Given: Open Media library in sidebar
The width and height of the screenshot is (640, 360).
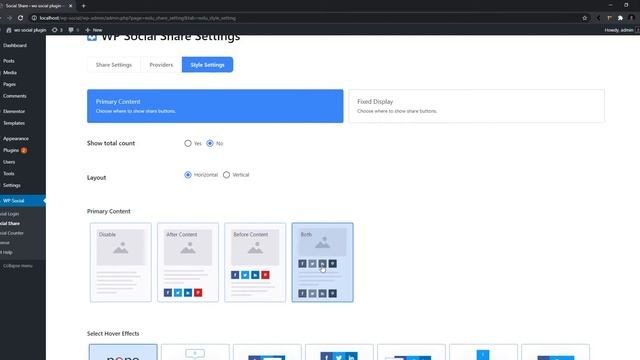Looking at the screenshot, I should tap(10, 73).
